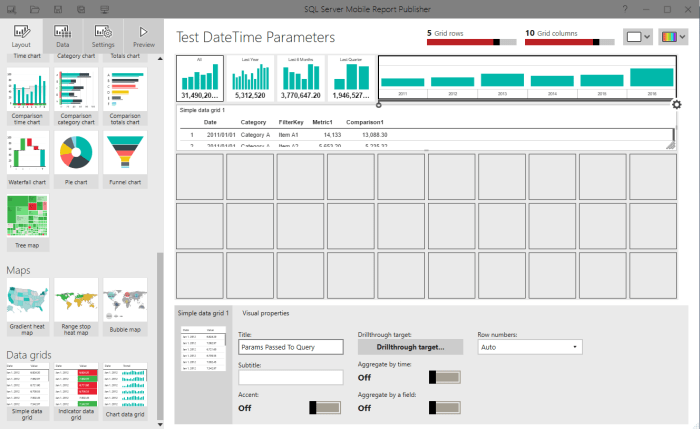Select the Waterfall chart visual
The height and width of the screenshot is (429, 700).
point(27,159)
